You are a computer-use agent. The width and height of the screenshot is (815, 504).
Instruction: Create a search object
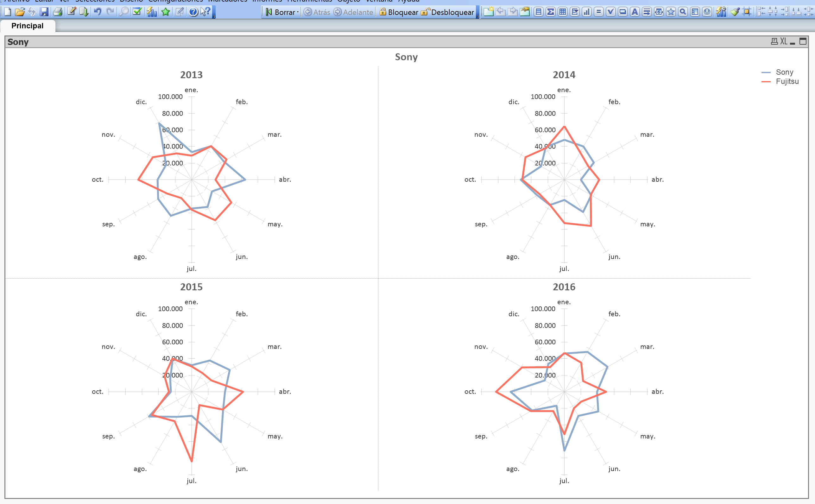(x=683, y=12)
